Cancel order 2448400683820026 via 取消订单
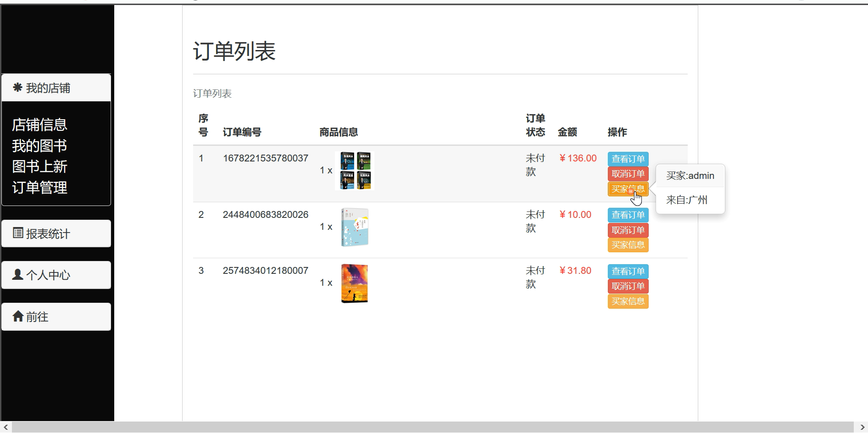Screen dimensions: 868x433 tap(628, 230)
